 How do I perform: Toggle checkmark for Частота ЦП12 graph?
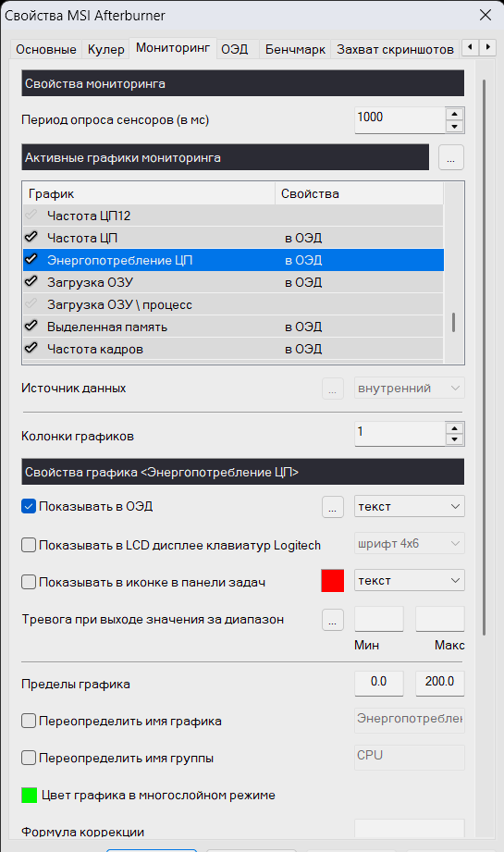pyautogui.click(x=31, y=216)
